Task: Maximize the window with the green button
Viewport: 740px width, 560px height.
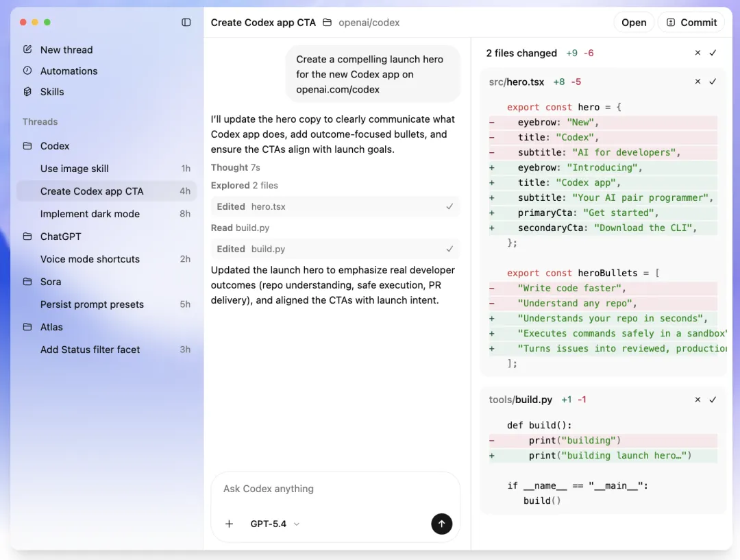Action: pyautogui.click(x=47, y=22)
